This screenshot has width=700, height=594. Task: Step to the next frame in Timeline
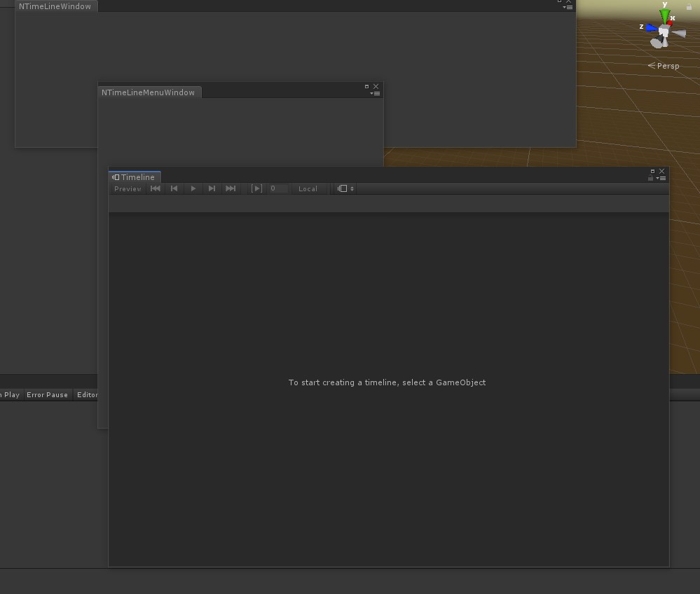click(212, 188)
